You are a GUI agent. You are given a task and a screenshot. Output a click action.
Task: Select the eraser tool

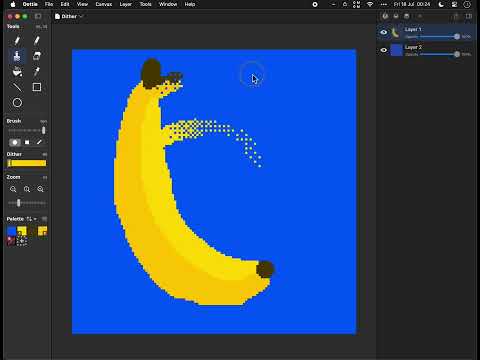(x=37, y=56)
